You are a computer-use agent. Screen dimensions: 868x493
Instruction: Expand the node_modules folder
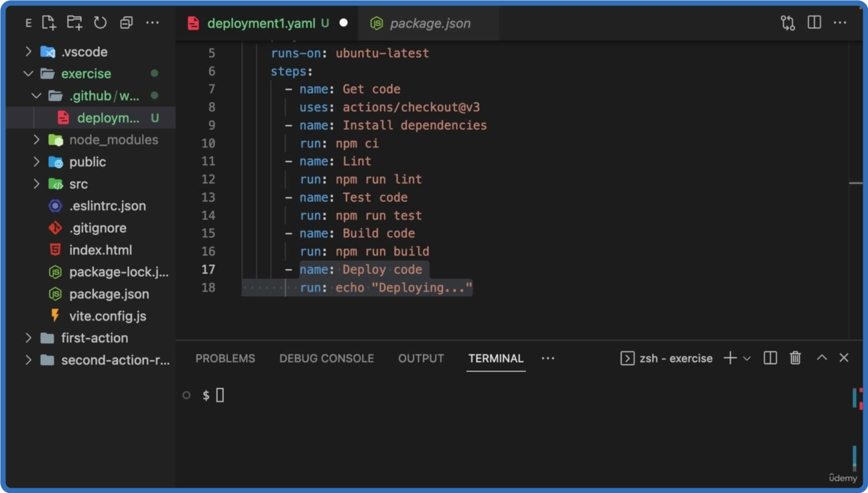click(x=113, y=140)
